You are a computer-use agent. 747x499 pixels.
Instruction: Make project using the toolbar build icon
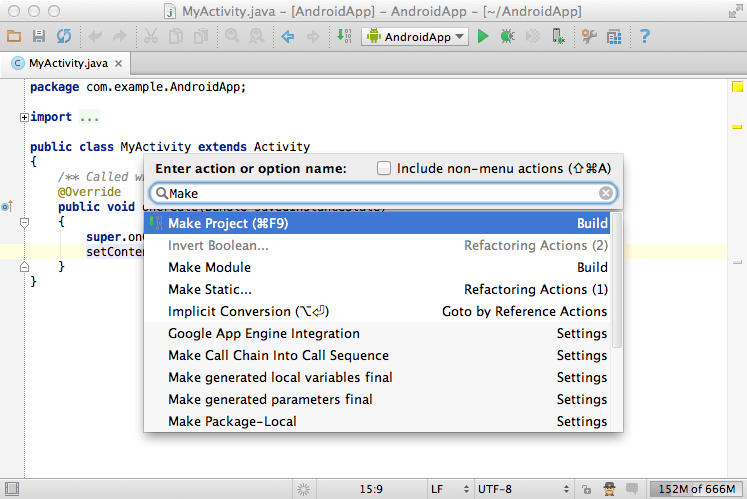tap(344, 36)
